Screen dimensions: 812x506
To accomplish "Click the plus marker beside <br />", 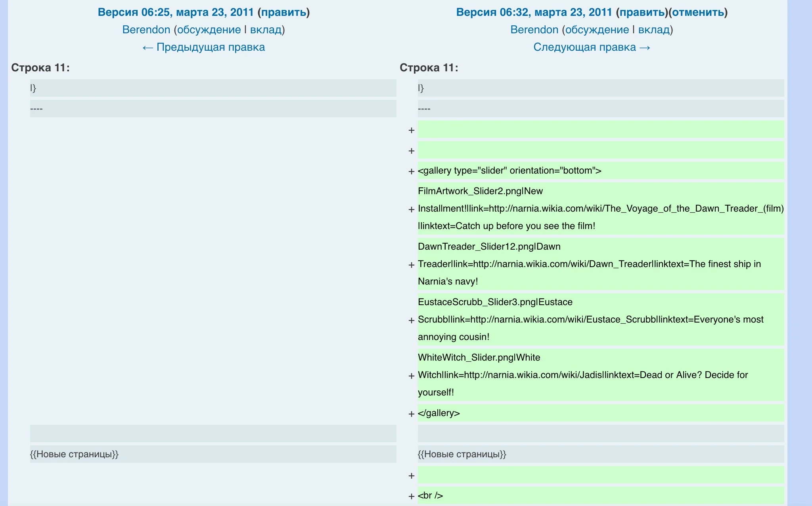I will (411, 496).
